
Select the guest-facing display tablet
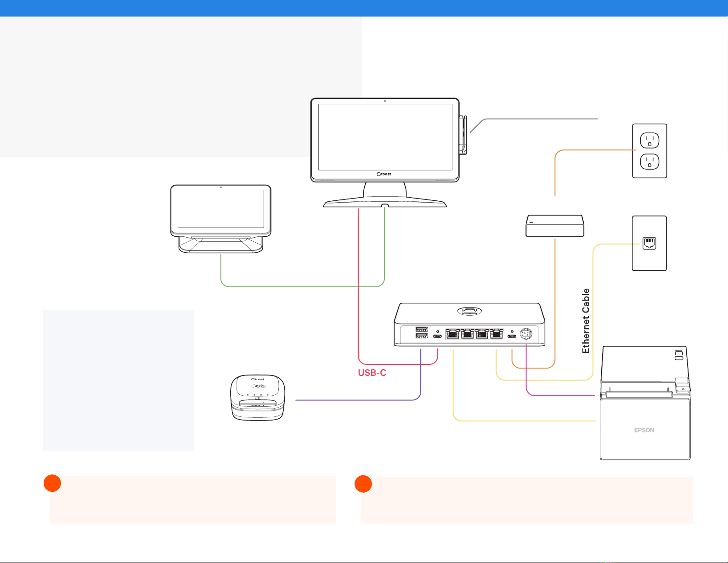coord(221,219)
